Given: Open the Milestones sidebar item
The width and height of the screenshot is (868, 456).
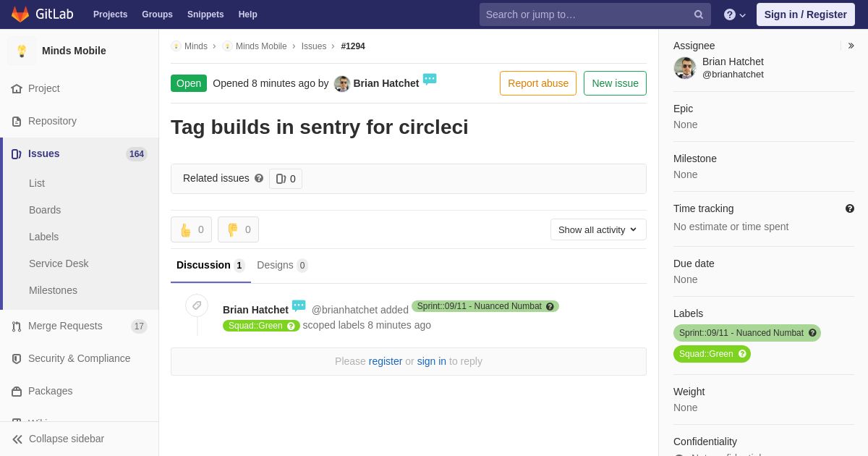Looking at the screenshot, I should (x=53, y=290).
